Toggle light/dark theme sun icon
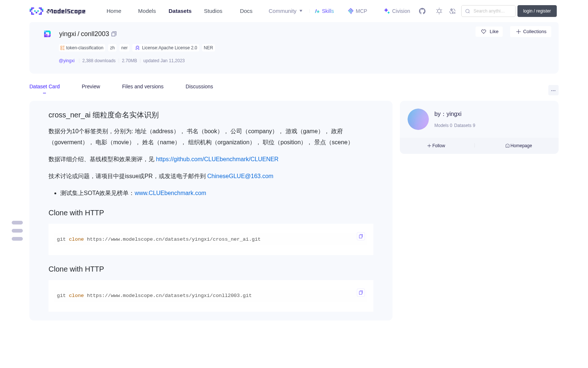Screen dimensions: 588x368 (439, 11)
